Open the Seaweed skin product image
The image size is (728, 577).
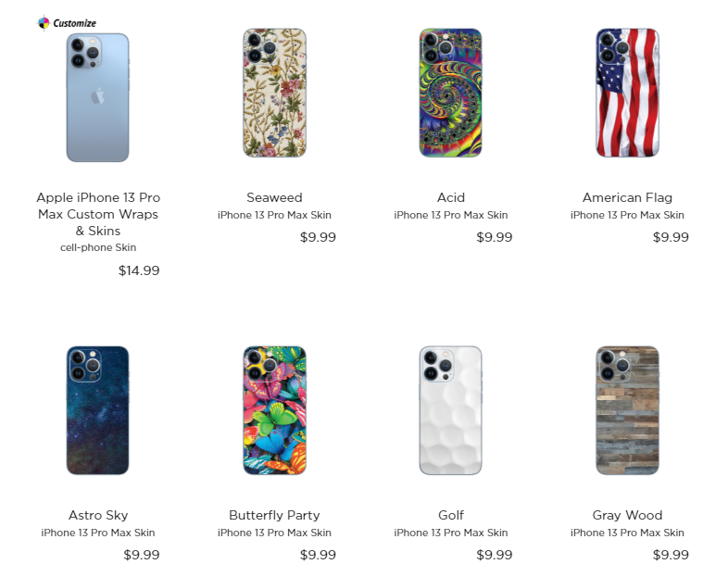point(274,93)
